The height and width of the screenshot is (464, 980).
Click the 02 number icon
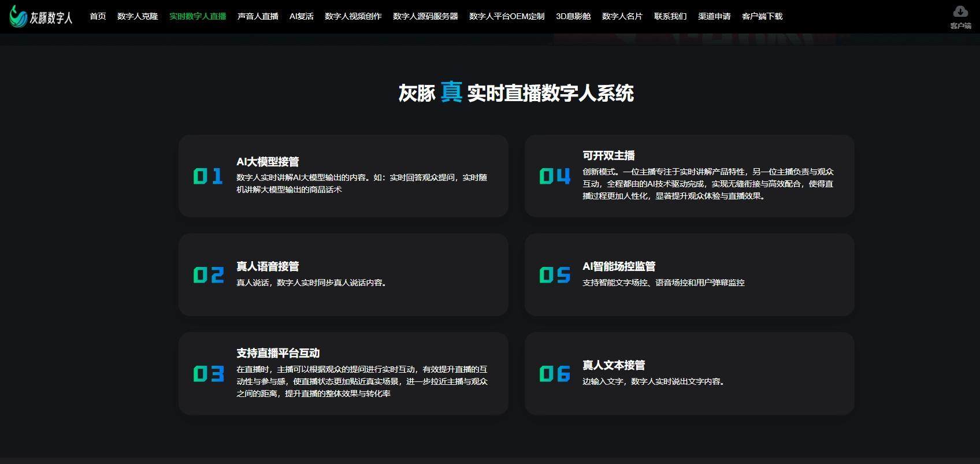point(208,275)
